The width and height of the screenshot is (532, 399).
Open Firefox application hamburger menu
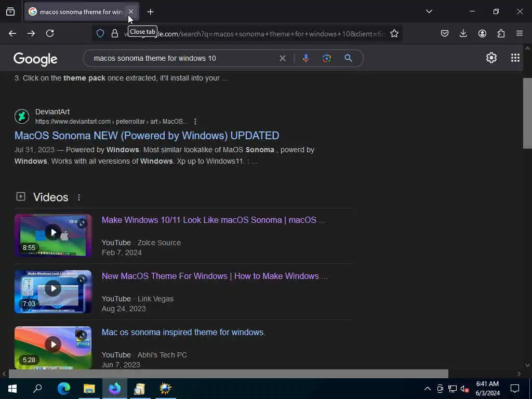pos(520,33)
